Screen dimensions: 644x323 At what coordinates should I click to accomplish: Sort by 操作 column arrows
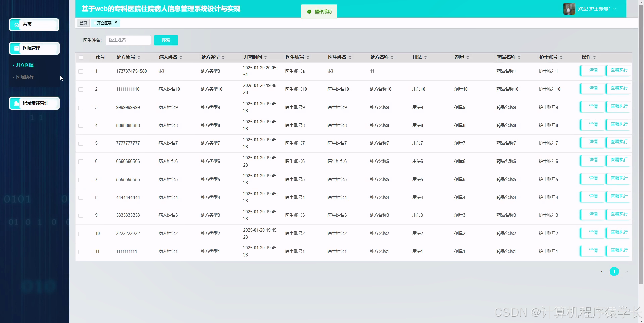point(594,57)
